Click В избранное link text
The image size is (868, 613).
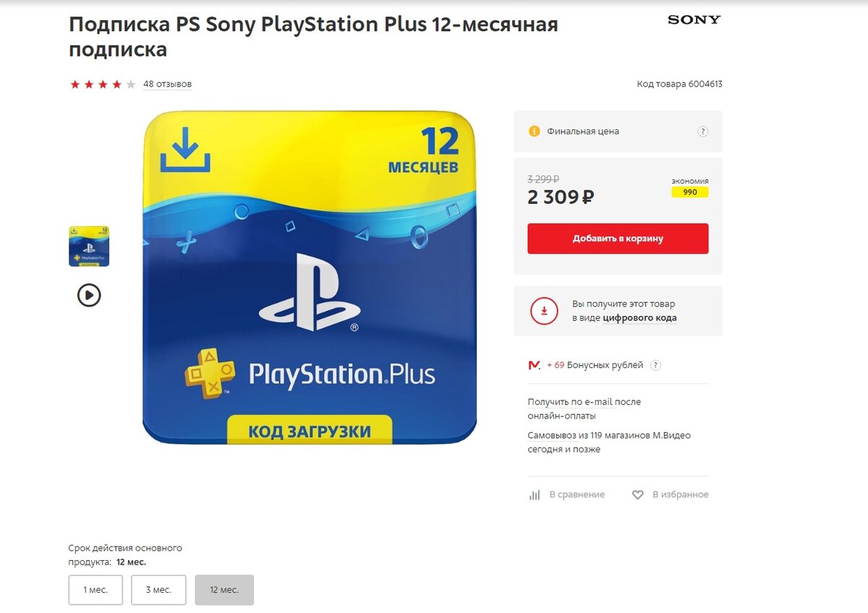(x=681, y=494)
